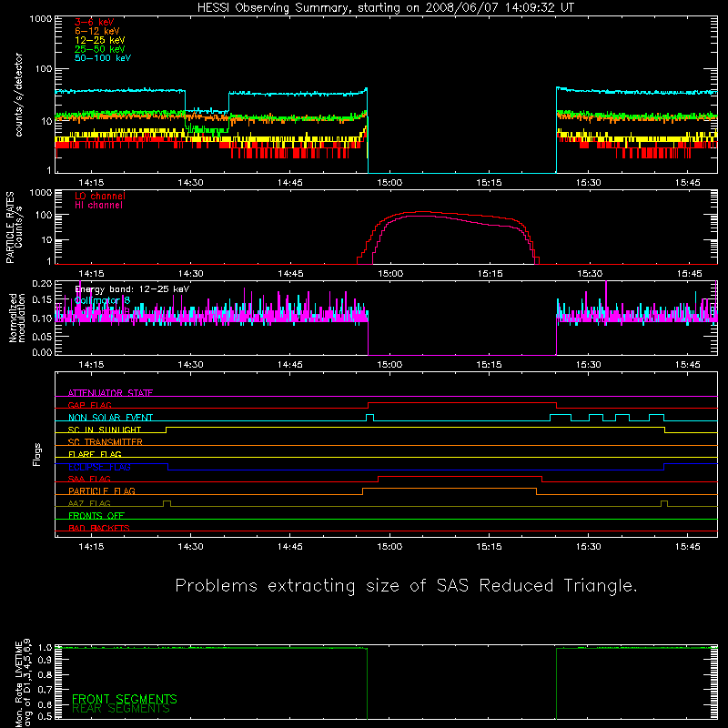The height and width of the screenshot is (728, 728).
Task: Select the '12-25 keV' legend label in count rates plot
Action: (100, 40)
